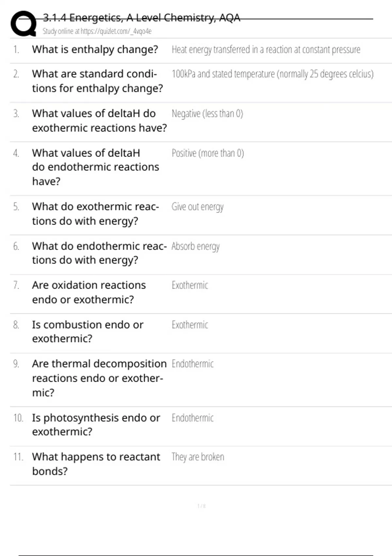The width and height of the screenshot is (392, 556).
Task: Click the answer 'Absorb energy'
Action: (195, 246)
